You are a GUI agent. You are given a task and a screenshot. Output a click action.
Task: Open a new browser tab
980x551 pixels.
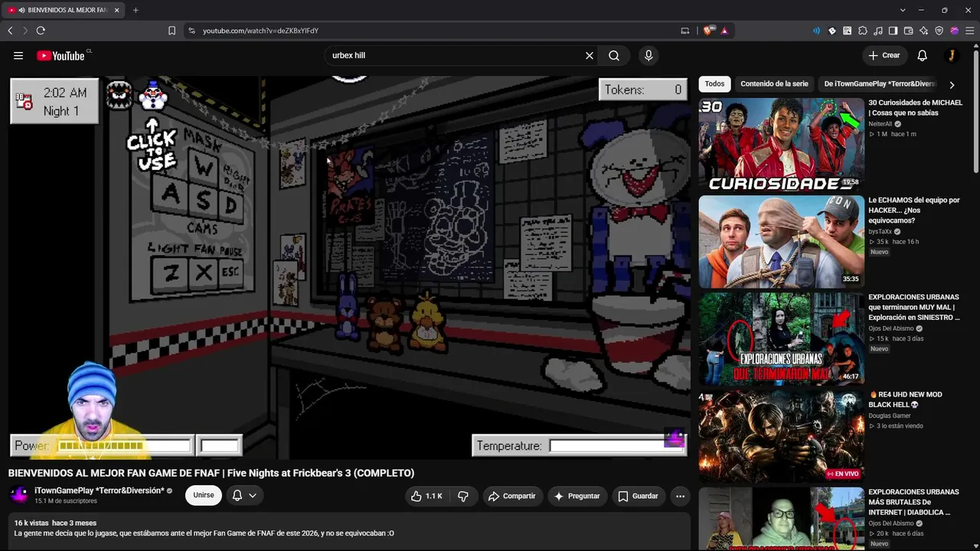point(136,10)
